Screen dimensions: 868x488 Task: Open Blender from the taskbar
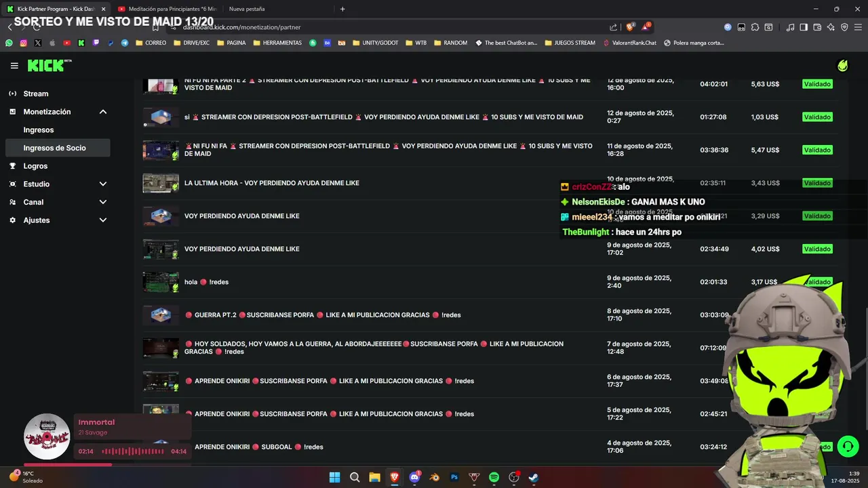pos(434,477)
